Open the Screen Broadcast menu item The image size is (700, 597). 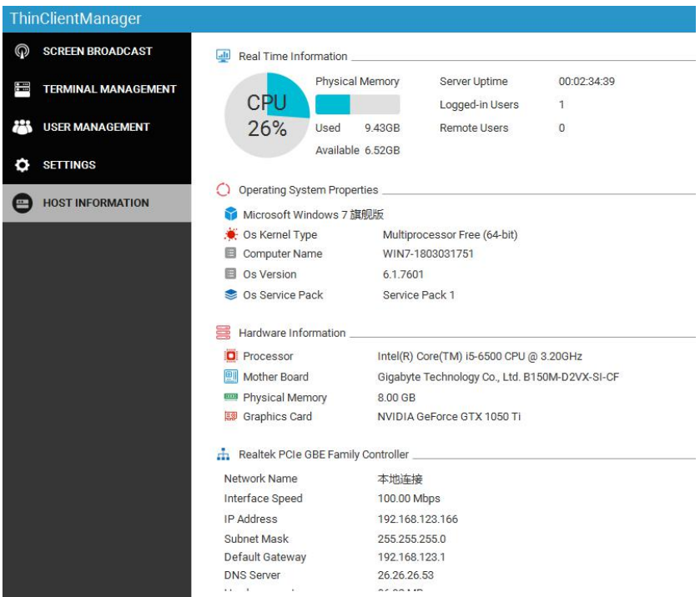[x=98, y=51]
